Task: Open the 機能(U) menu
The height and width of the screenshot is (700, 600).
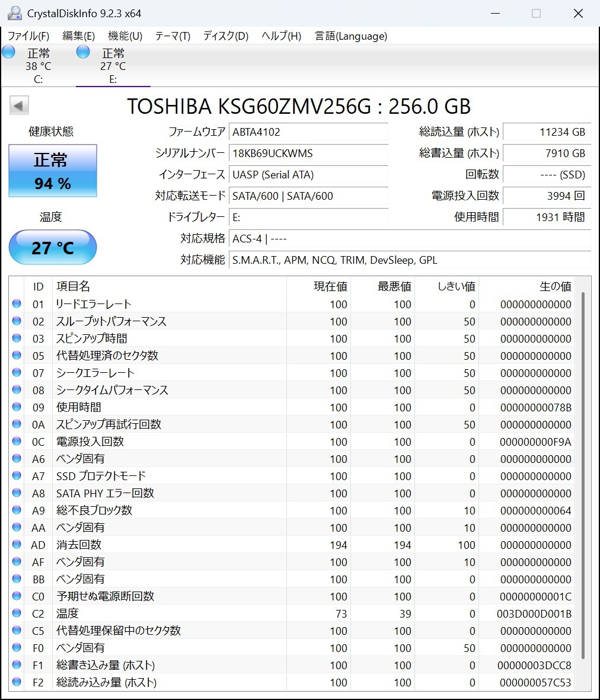Action: 125,36
